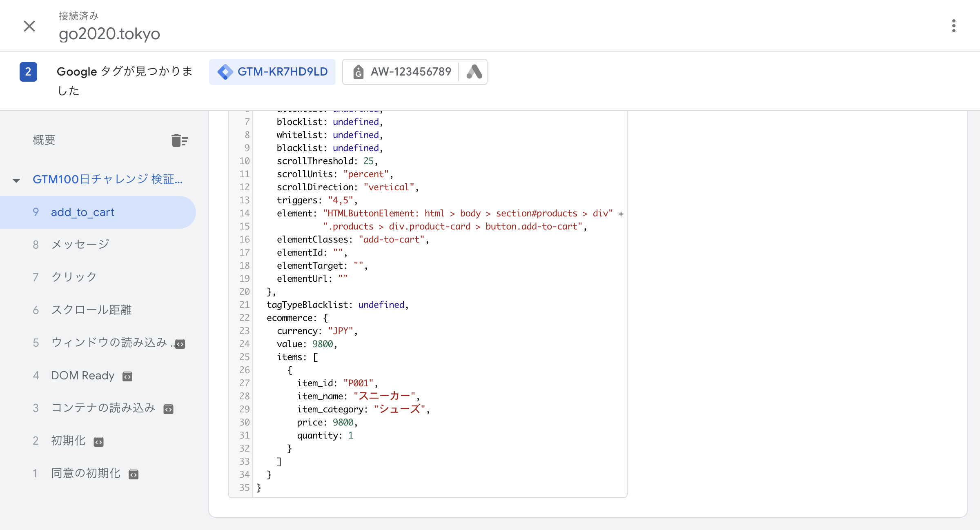980x530 pixels.
Task: Click the item_category "シューズ" code line
Action: tap(363, 409)
